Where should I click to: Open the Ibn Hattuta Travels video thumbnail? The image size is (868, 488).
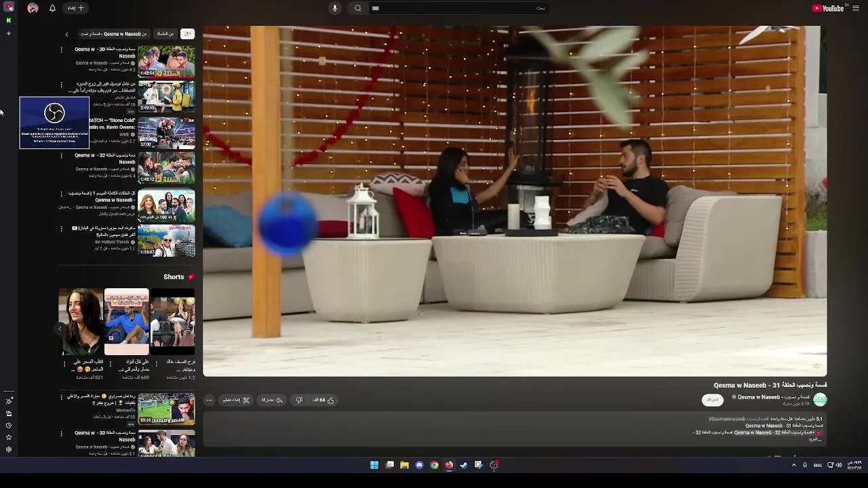166,241
